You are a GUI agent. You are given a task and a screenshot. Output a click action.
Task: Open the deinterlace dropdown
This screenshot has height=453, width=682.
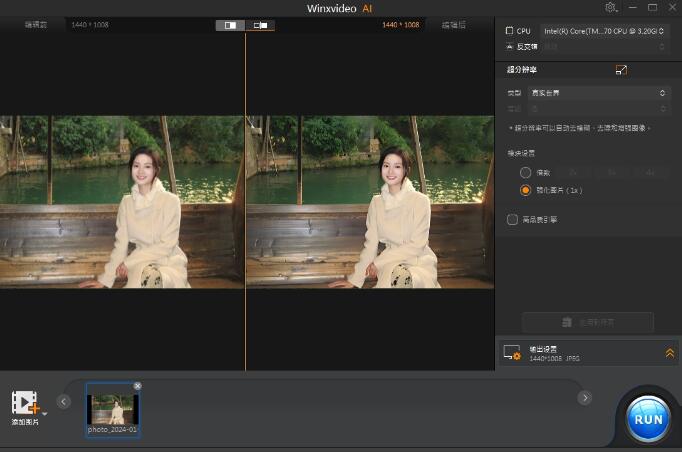pyautogui.click(x=604, y=47)
